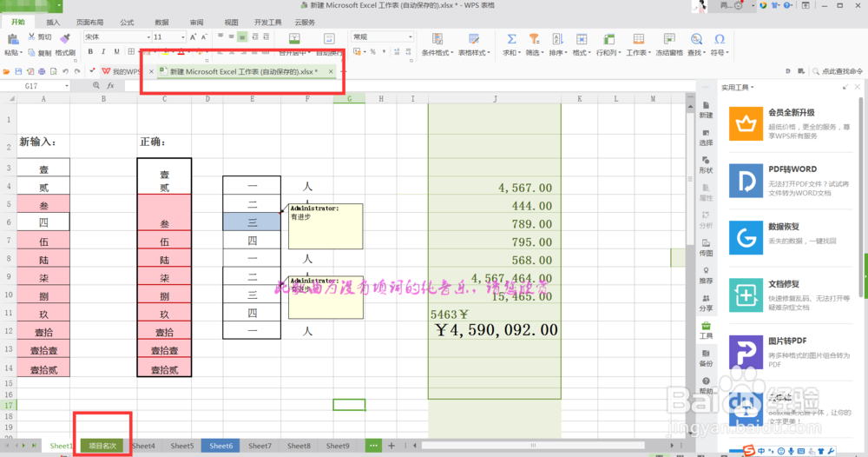868x457 pixels.
Task: Click the Redo arrow icon
Action: 77,71
